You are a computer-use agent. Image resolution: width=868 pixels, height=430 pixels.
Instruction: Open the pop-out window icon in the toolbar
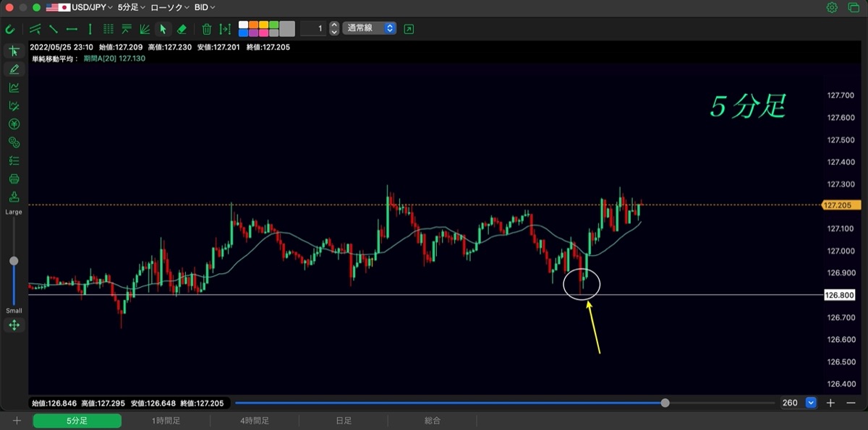pos(409,29)
